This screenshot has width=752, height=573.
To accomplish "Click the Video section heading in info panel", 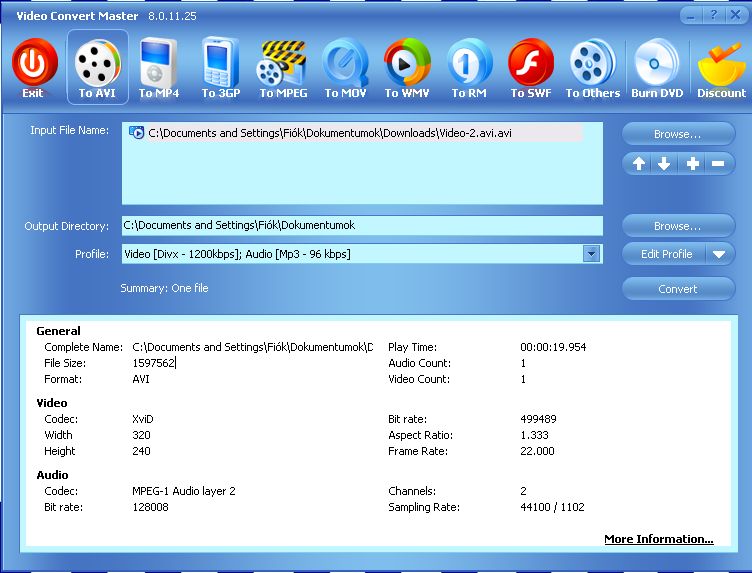I will pyautogui.click(x=52, y=403).
